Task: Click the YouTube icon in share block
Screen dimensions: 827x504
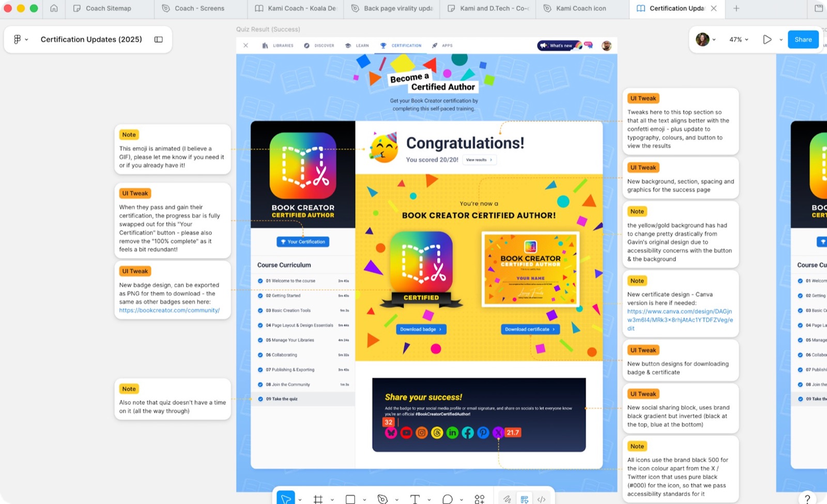Action: tap(406, 433)
